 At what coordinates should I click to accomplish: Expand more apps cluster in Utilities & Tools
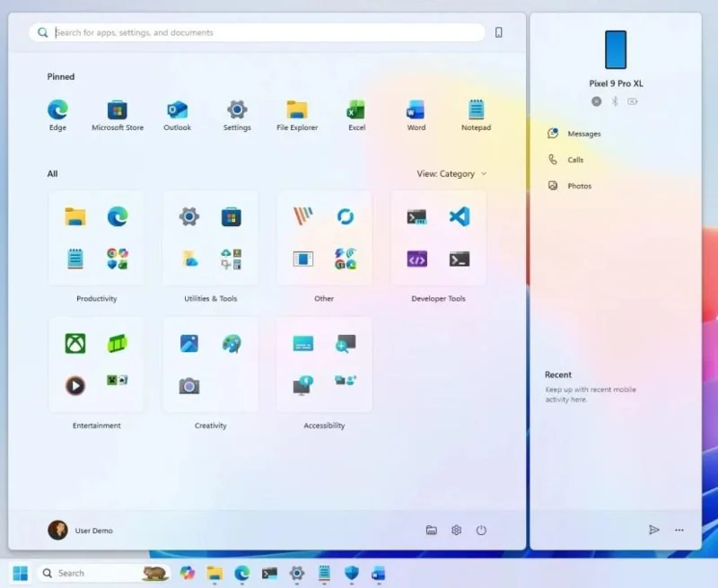click(232, 259)
